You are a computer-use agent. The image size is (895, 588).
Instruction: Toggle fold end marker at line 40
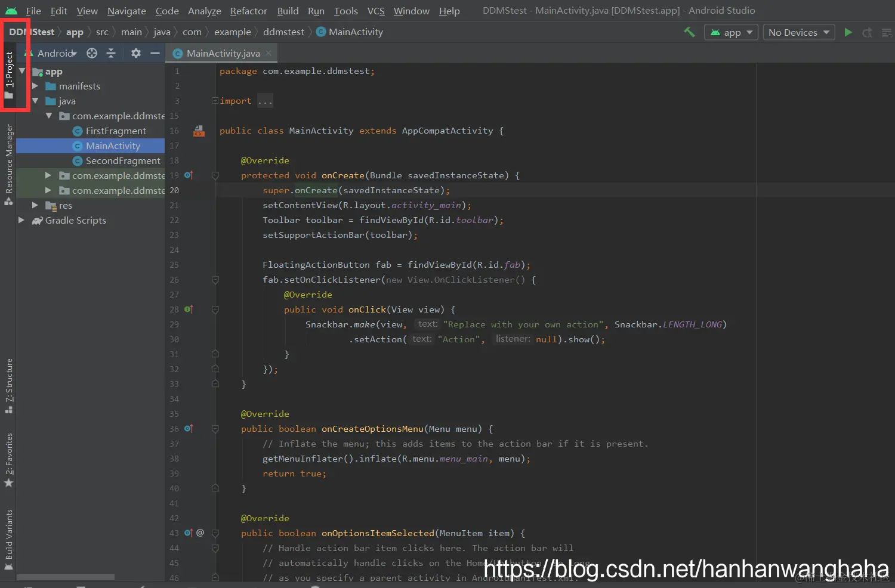[x=215, y=488]
